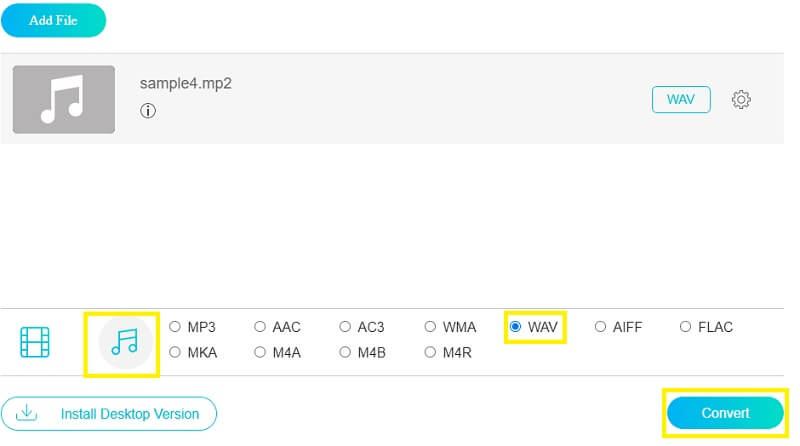This screenshot has width=800, height=446.
Task: Switch to the video format film icon
Action: tap(35, 342)
